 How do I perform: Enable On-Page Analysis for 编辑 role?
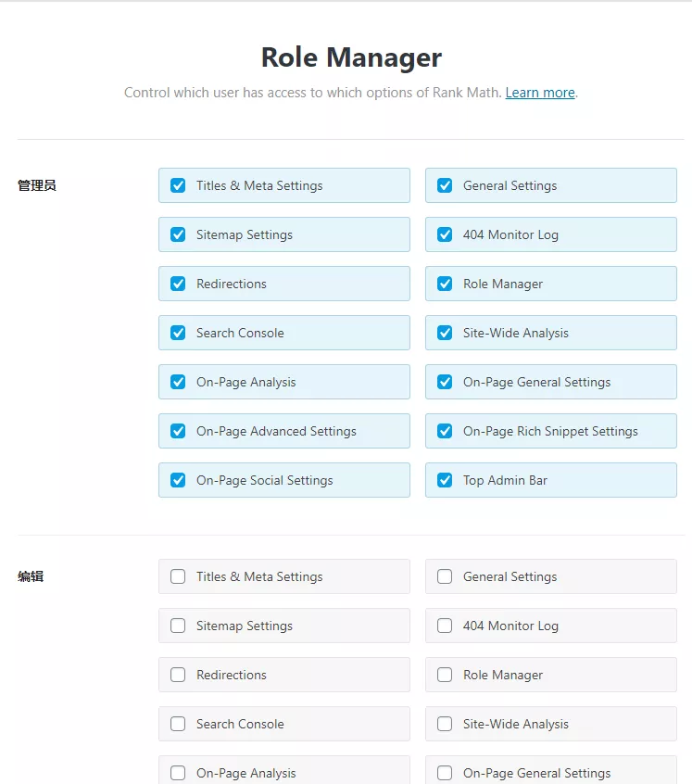(x=178, y=773)
